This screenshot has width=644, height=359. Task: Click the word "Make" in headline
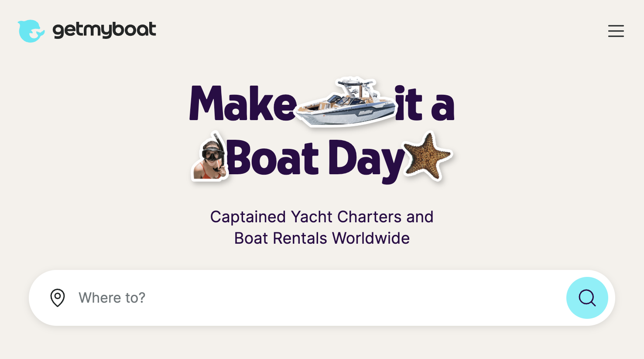(x=243, y=104)
